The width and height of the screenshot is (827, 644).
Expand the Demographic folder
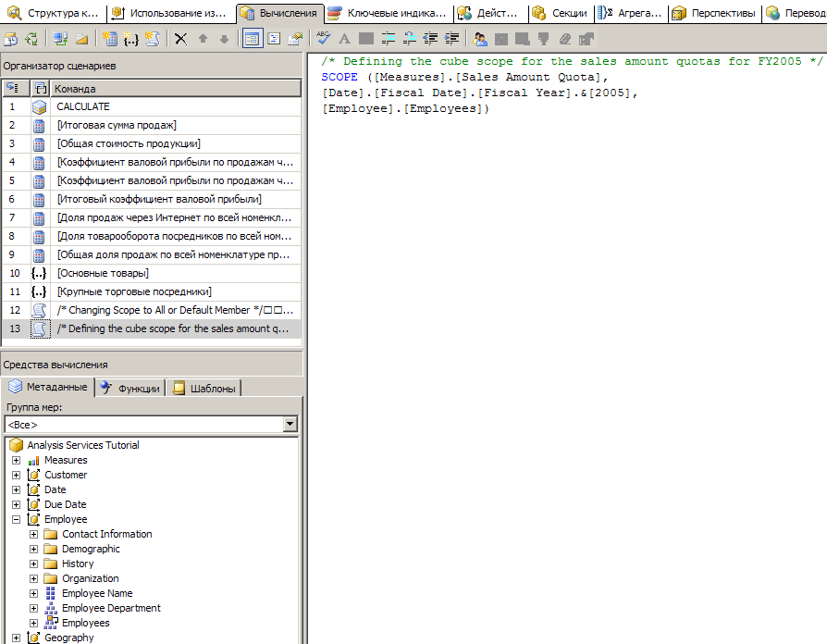(x=33, y=549)
